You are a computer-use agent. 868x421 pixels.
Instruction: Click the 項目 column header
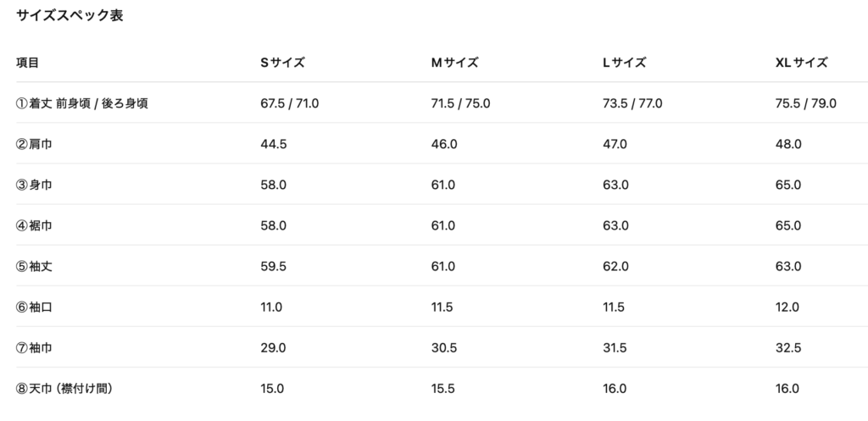pyautogui.click(x=28, y=63)
